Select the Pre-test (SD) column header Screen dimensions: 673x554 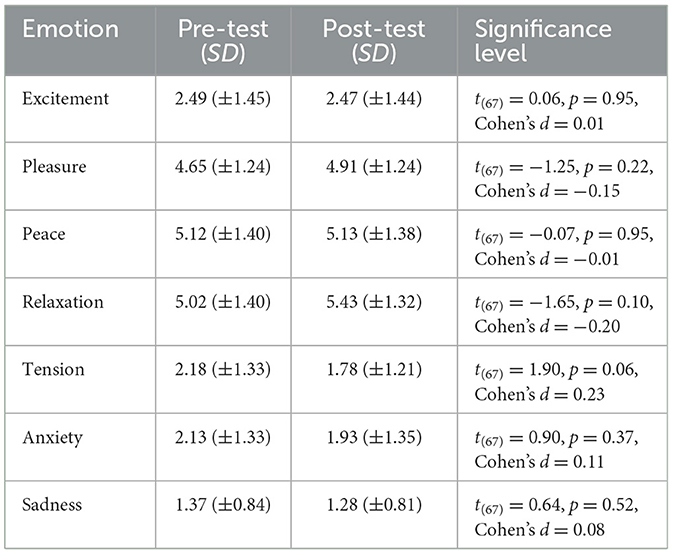(223, 41)
